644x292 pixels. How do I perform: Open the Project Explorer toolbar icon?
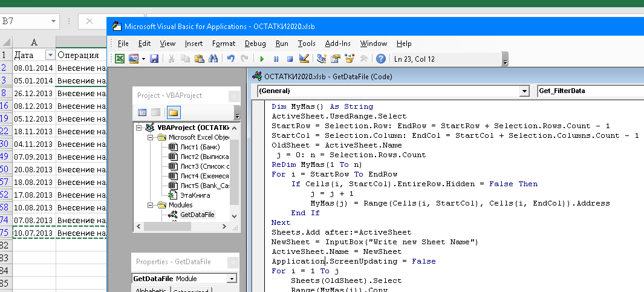pyautogui.click(x=322, y=59)
